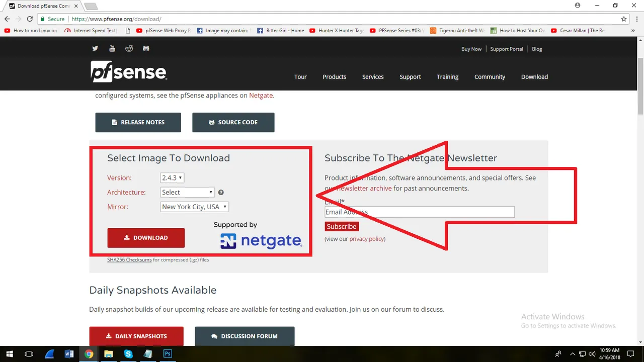Click the Secure padlock site info
Screen dimensions: 644x362
(x=53, y=19)
